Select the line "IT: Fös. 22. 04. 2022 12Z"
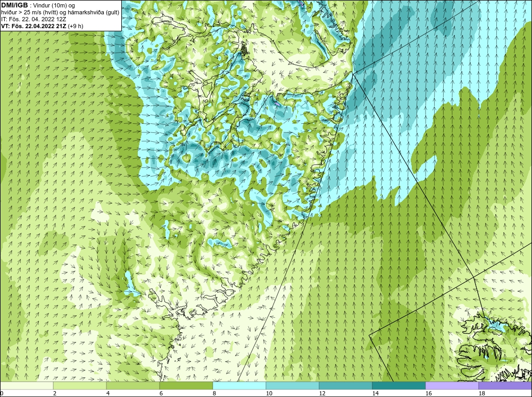Viewport: 532px width, 397px height. [34, 19]
